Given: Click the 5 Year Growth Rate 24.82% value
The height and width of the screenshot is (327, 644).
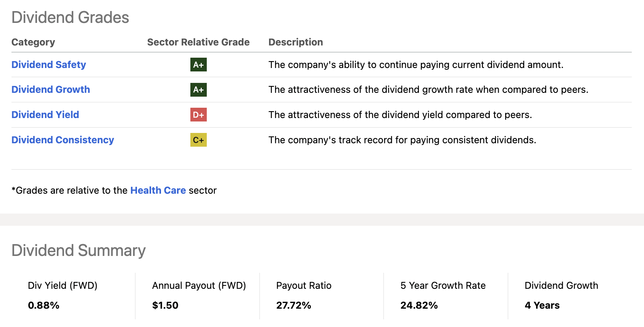Looking at the screenshot, I should pos(419,305).
